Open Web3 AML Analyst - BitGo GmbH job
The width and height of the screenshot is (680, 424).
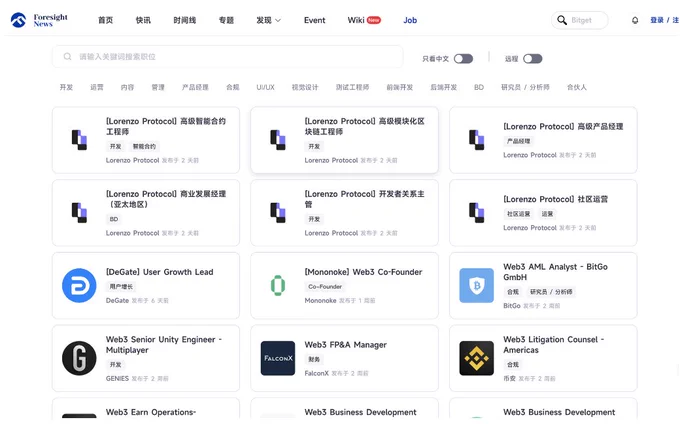[555, 272]
